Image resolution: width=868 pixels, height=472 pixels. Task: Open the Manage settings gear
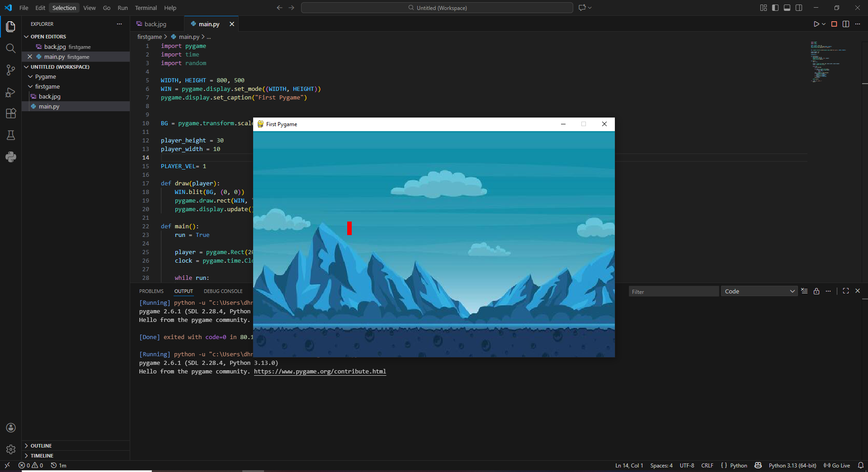click(x=11, y=449)
